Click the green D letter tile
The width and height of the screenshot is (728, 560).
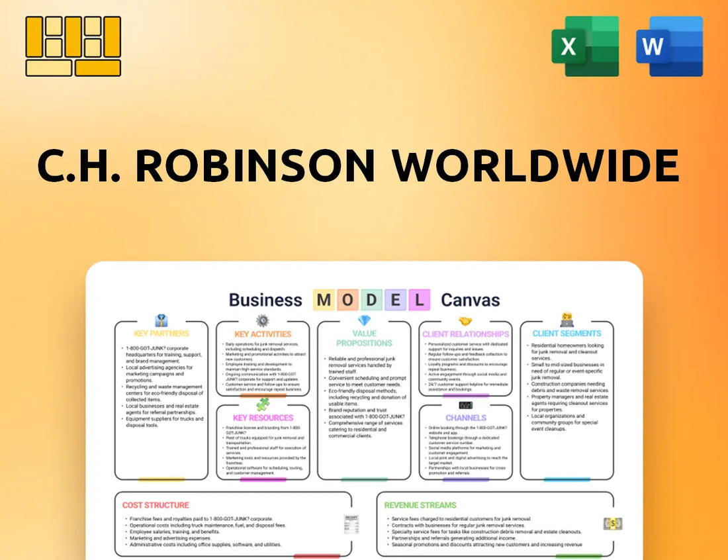pos(371,300)
